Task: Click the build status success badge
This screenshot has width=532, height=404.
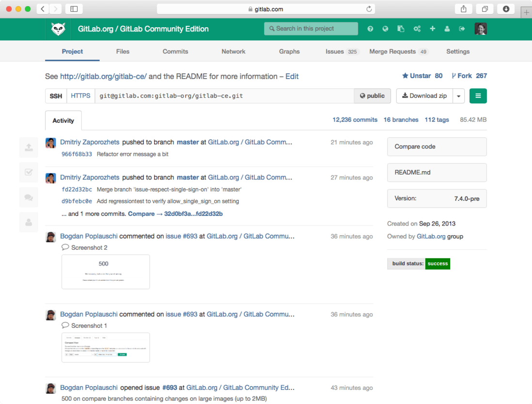Action: click(419, 264)
